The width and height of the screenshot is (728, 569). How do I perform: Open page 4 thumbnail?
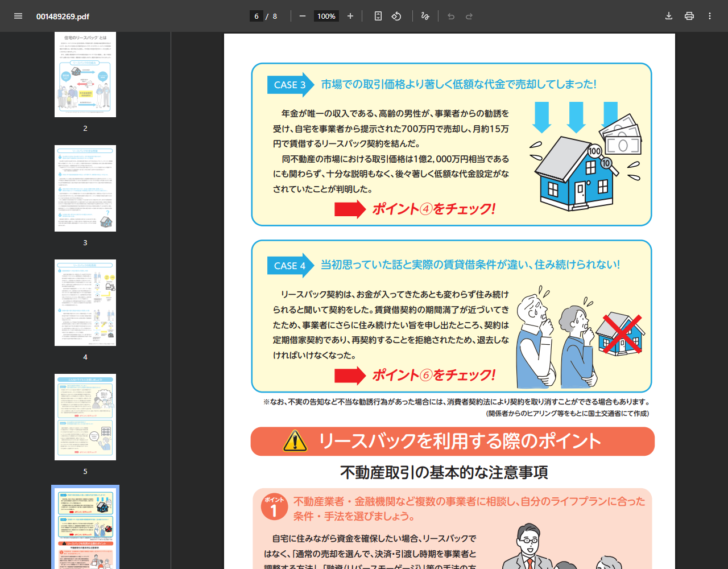tap(85, 303)
